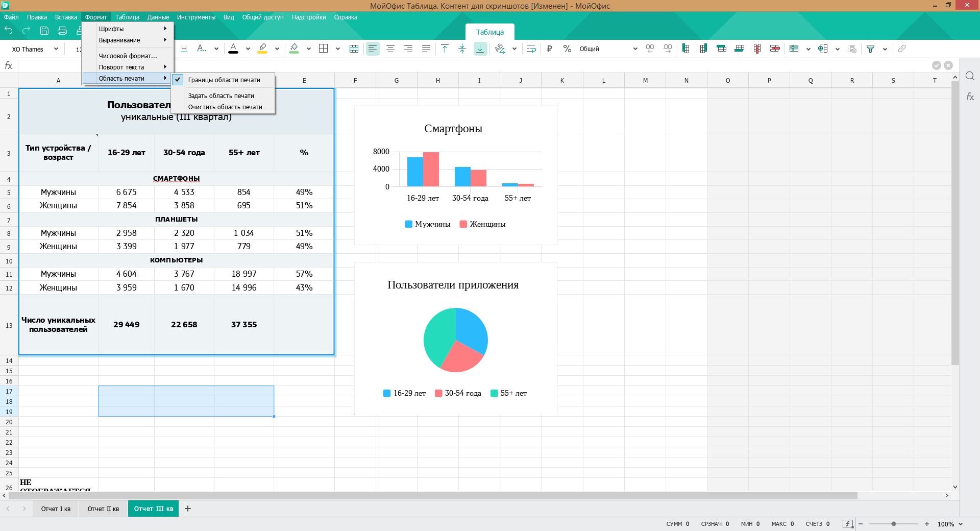Insert column to the right icon

[703, 49]
